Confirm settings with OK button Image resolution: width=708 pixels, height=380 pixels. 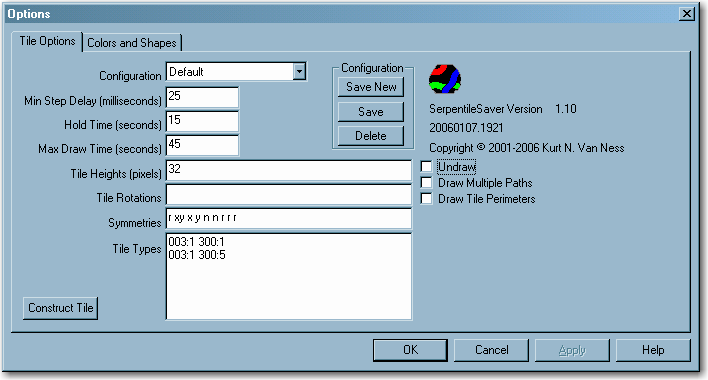[410, 350]
